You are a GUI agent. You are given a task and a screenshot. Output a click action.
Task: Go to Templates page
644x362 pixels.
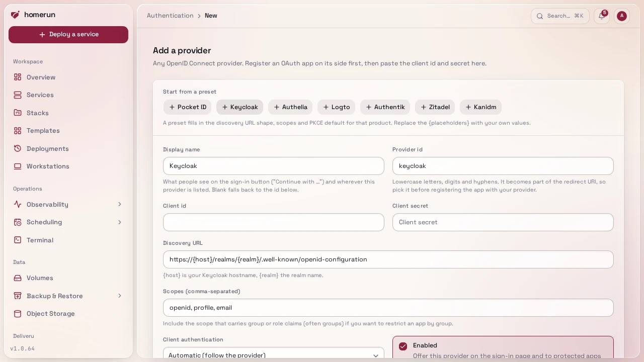coord(68,130)
